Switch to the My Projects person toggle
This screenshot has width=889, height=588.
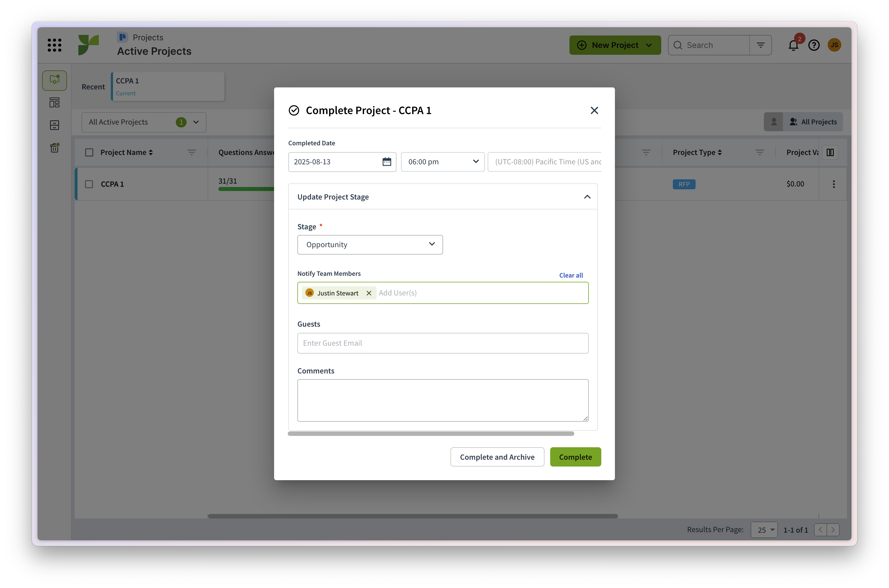(773, 122)
